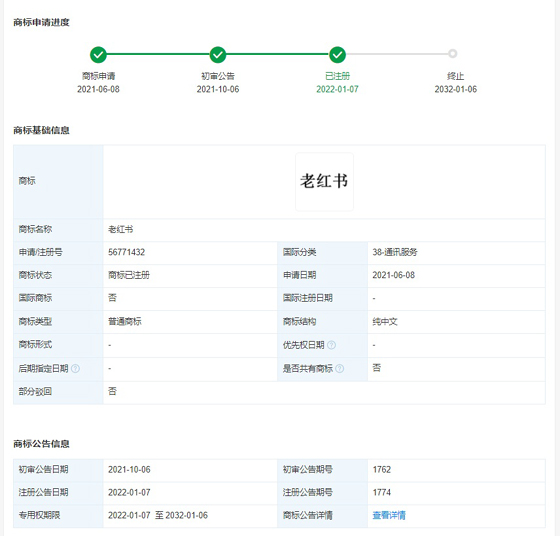
Task: Click the green check icon above 已注册
Action: point(337,55)
